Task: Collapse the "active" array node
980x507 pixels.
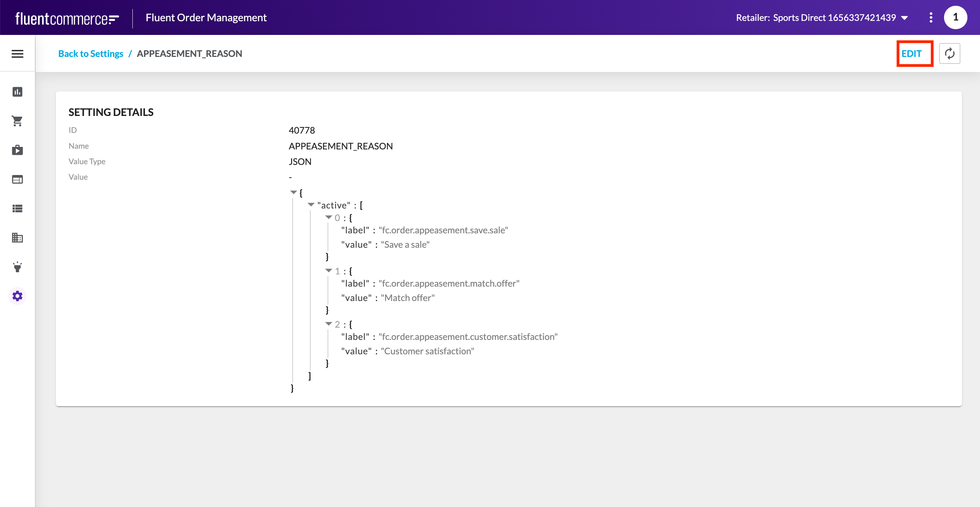Action: tap(311, 205)
